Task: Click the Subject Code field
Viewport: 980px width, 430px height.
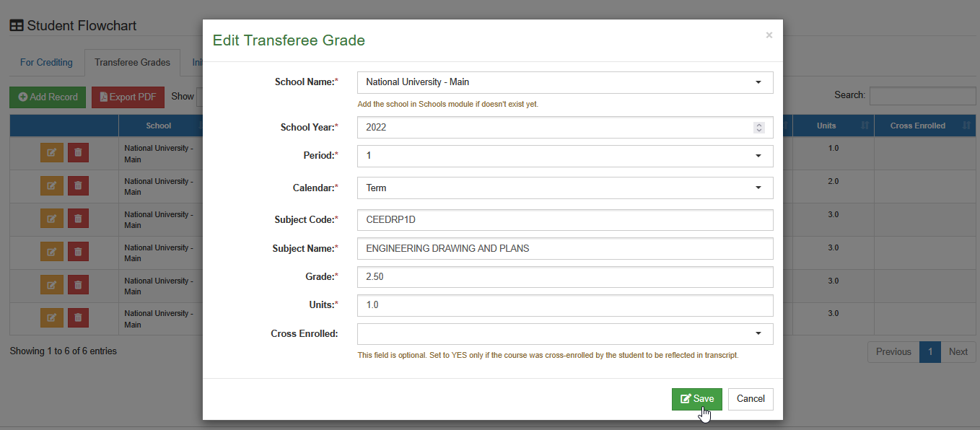Action: [565, 220]
